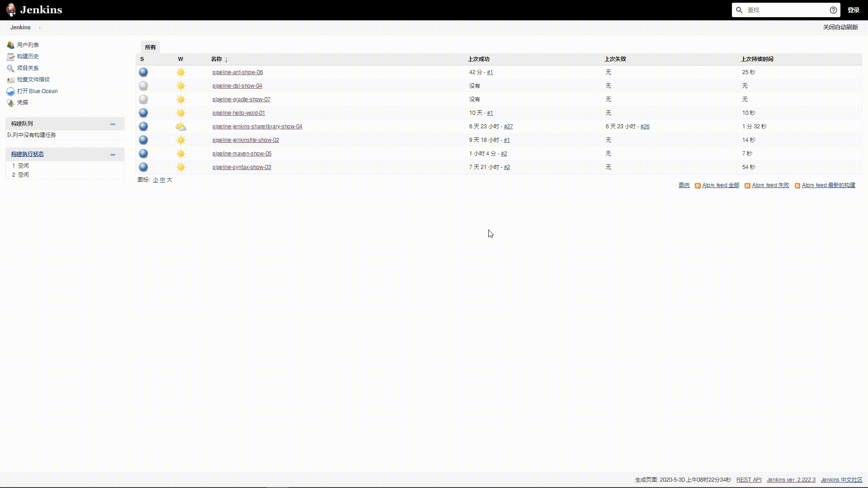Screen dimensions: 868x488
Task: Click status ball of pipeline-syntax-show-03
Action: click(x=143, y=167)
